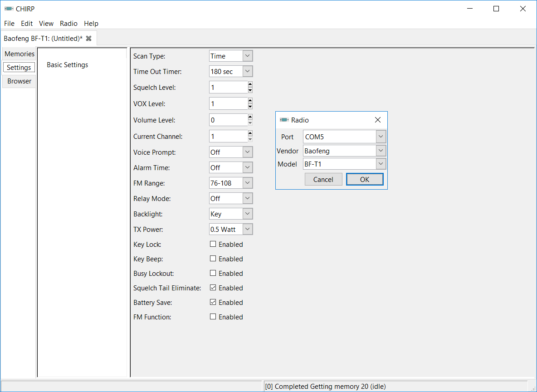Screen dimensions: 537x392
Task: Open the Help menu
Action: [91, 23]
